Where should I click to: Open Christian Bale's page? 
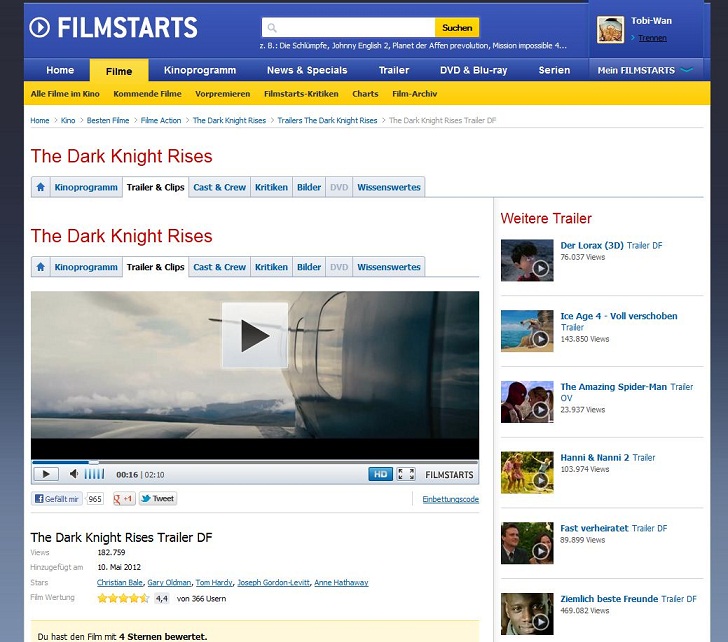[x=119, y=582]
